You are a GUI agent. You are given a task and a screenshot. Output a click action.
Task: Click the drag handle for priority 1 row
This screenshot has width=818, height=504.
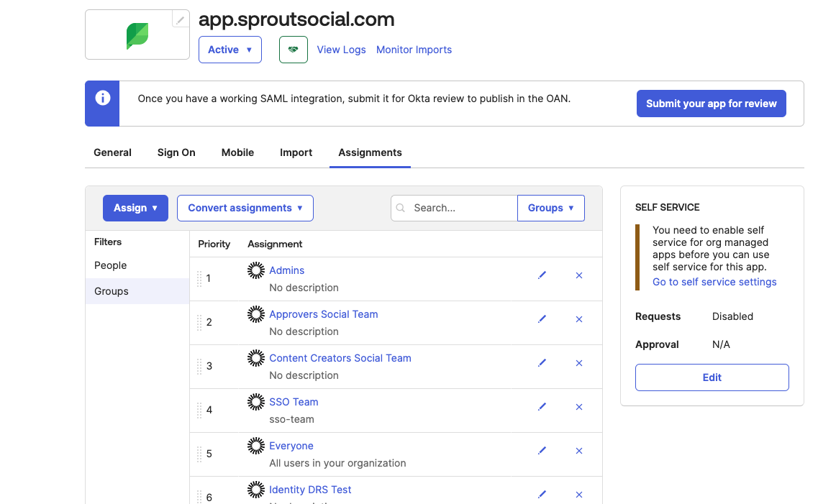click(199, 279)
